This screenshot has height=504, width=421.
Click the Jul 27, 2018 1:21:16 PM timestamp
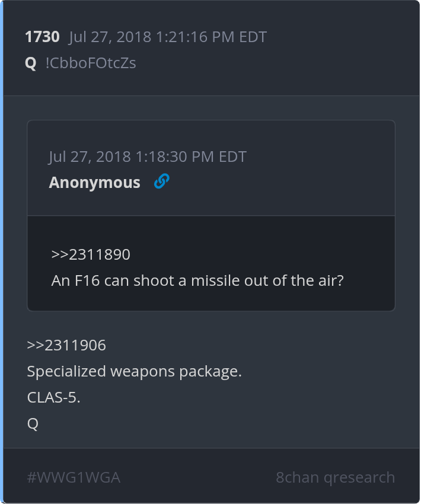(x=168, y=37)
